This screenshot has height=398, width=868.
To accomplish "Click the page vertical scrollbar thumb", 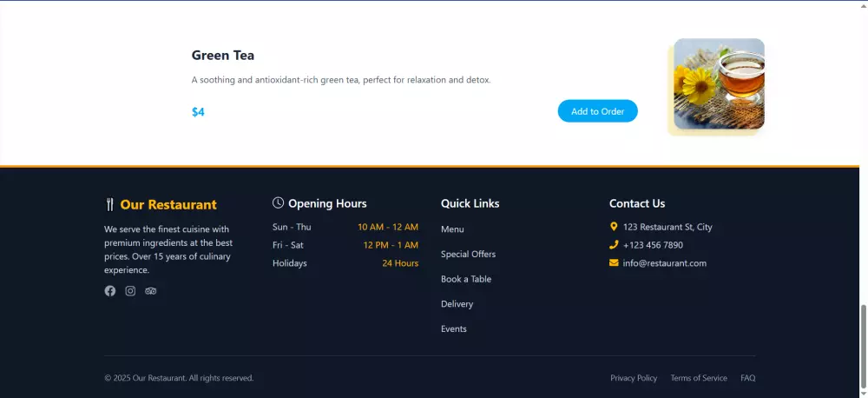I will pyautogui.click(x=864, y=347).
